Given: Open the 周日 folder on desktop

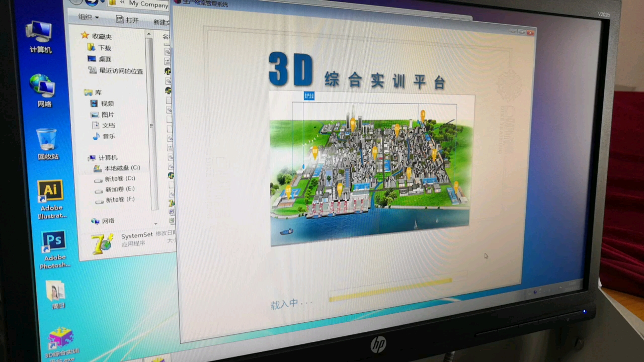Looking at the screenshot, I should pyautogui.click(x=56, y=295).
